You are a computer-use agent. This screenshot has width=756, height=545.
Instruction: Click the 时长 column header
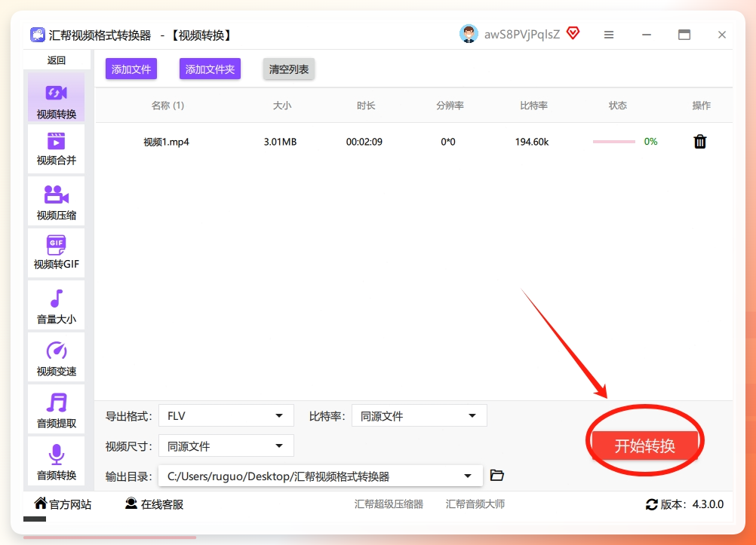click(x=366, y=106)
